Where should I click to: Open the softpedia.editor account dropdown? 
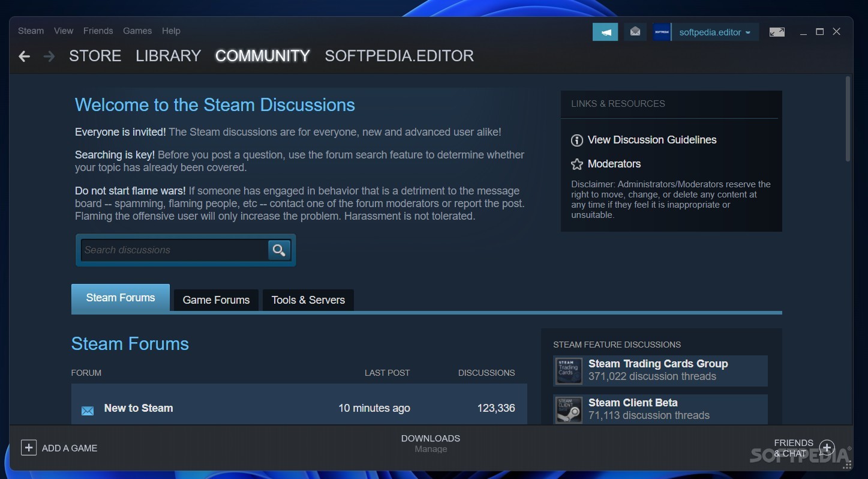point(714,32)
